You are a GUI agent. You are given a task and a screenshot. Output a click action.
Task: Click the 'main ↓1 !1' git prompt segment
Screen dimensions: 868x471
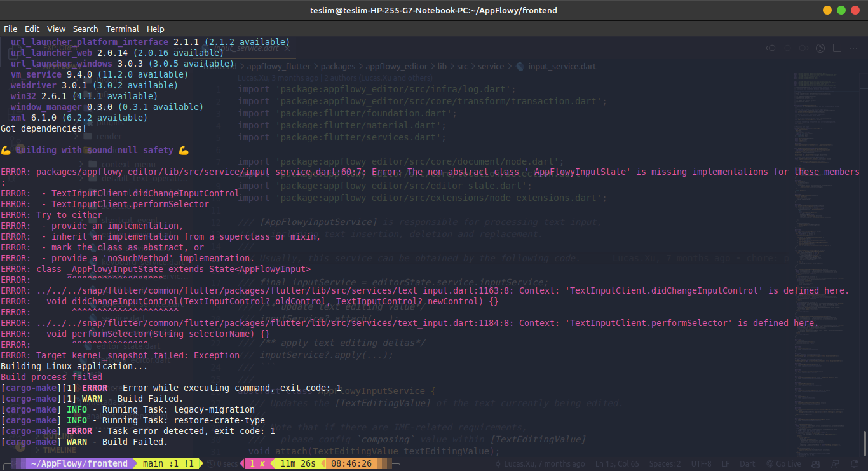click(x=168, y=463)
